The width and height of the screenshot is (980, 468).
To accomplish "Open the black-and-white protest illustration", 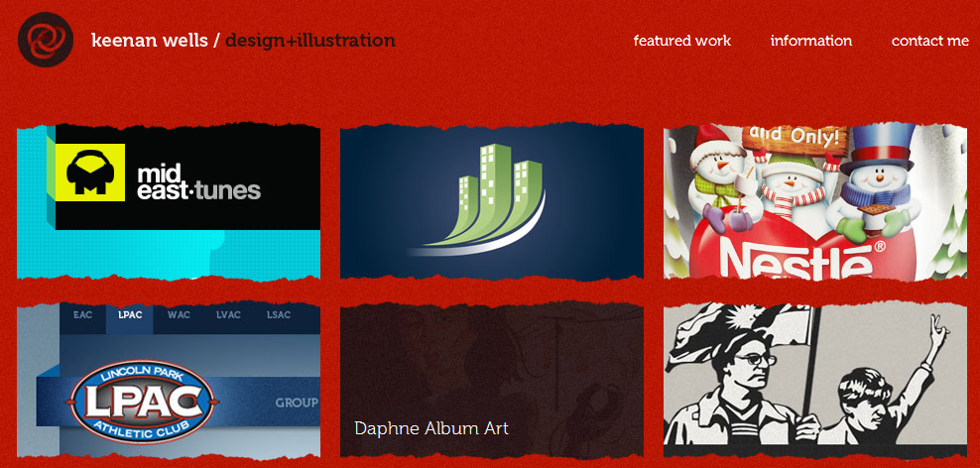I will 815,381.
